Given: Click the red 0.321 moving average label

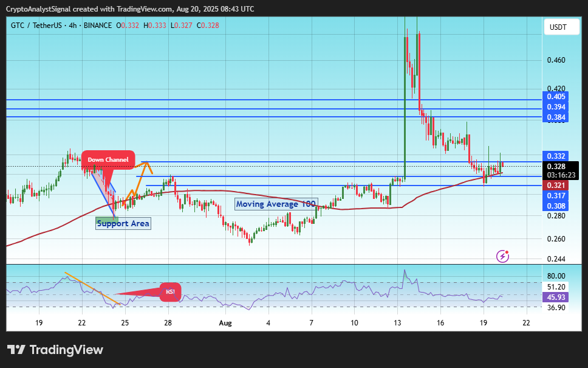Looking at the screenshot, I should (x=556, y=185).
